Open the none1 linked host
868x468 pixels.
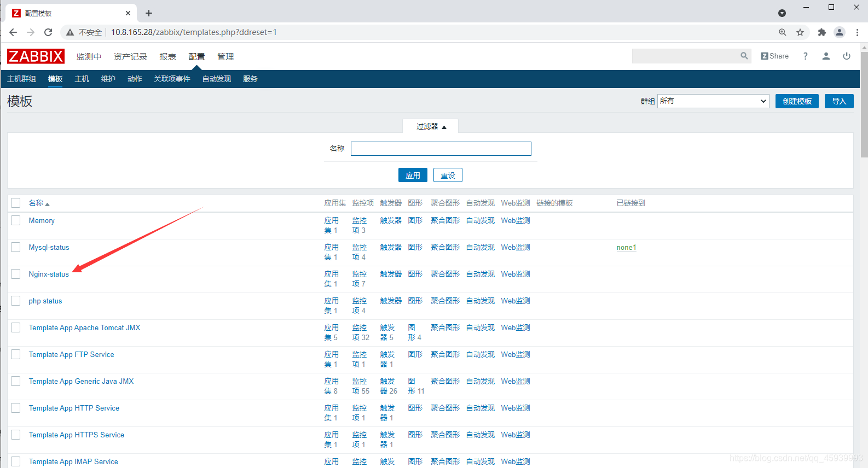(x=626, y=247)
